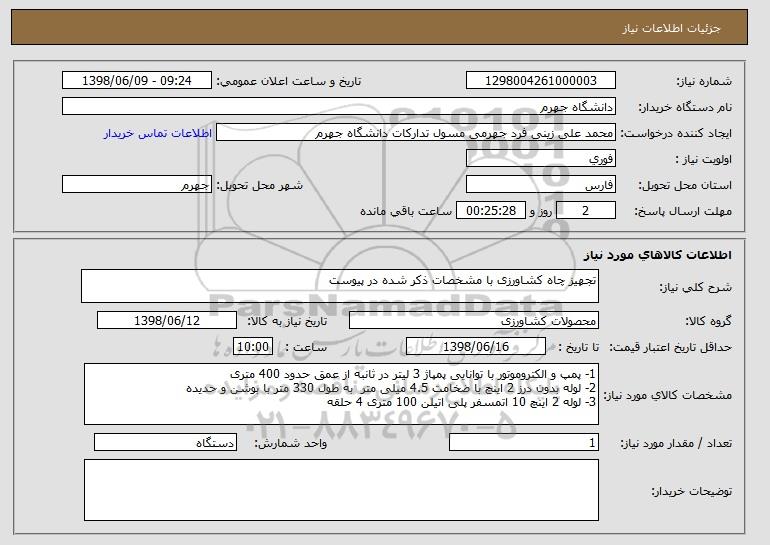The height and width of the screenshot is (545, 770).
Task: Click the شماره نیاز field 1298004261000003
Action: (541, 81)
